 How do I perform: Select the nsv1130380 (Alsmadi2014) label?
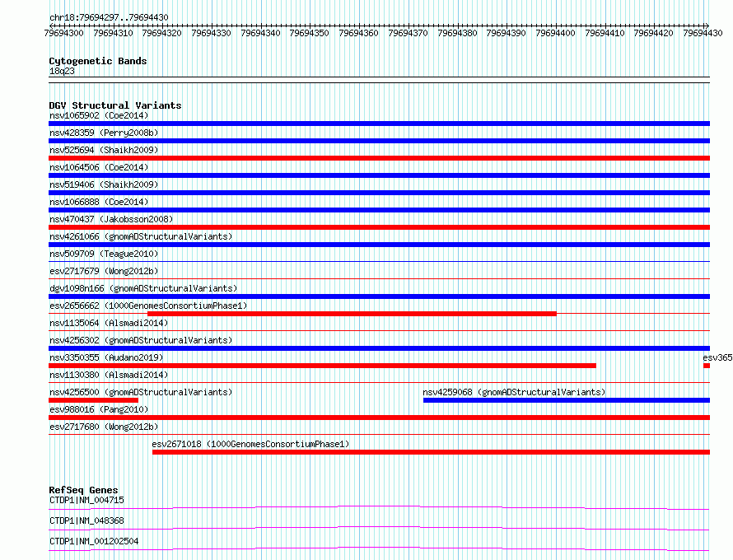[x=109, y=375]
